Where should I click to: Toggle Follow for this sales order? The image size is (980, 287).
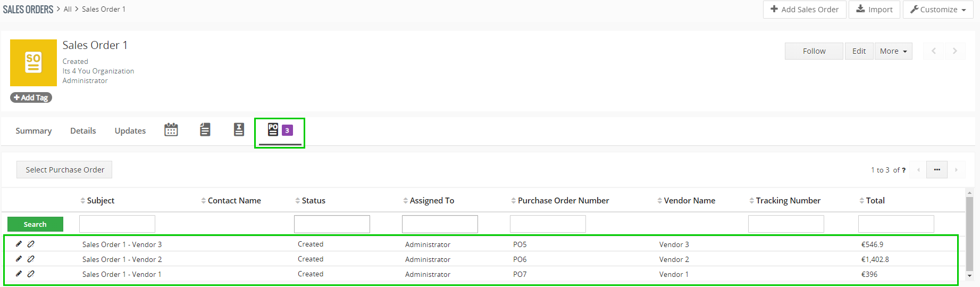tap(814, 51)
